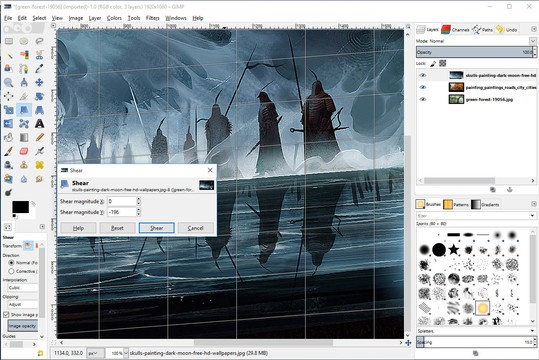This screenshot has height=360, width=539.
Task: Select the Scissors Select tool
Action: (39, 55)
